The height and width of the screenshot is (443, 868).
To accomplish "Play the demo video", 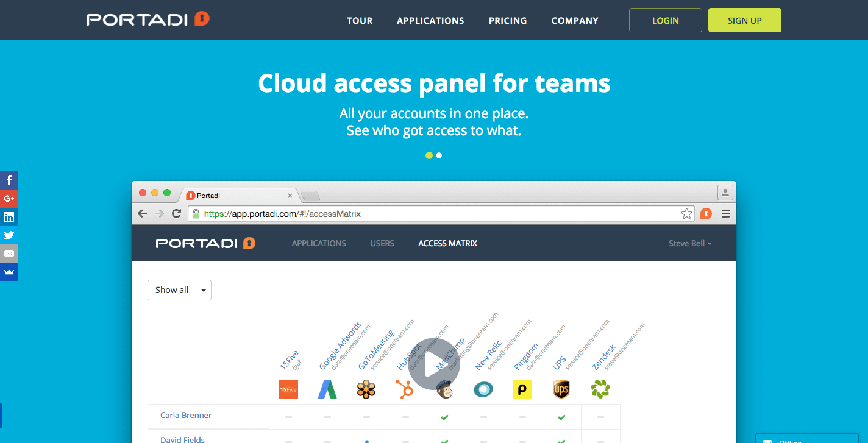I will [433, 364].
